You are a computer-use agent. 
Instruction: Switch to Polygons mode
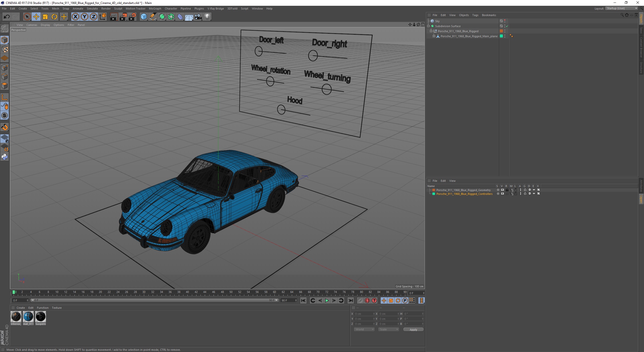5,86
